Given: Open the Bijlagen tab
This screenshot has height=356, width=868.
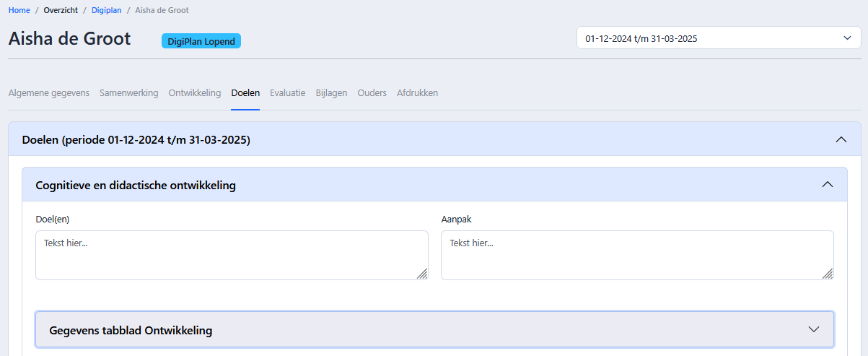Looking at the screenshot, I should 332,93.
